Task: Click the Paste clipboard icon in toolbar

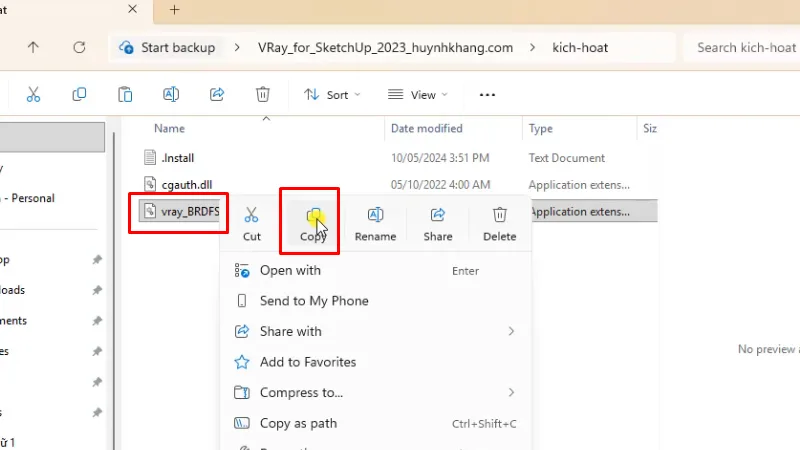Action: [x=125, y=94]
